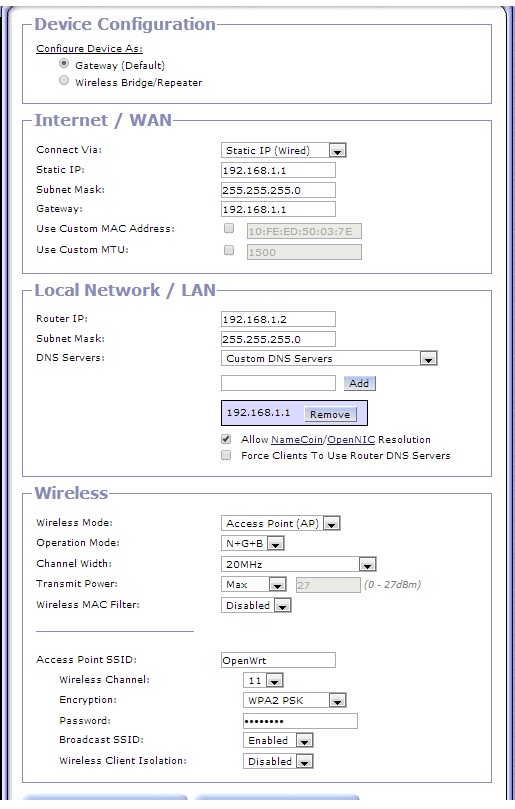The height and width of the screenshot is (809, 515).
Task: Click the custom MAC address field
Action: point(304,231)
